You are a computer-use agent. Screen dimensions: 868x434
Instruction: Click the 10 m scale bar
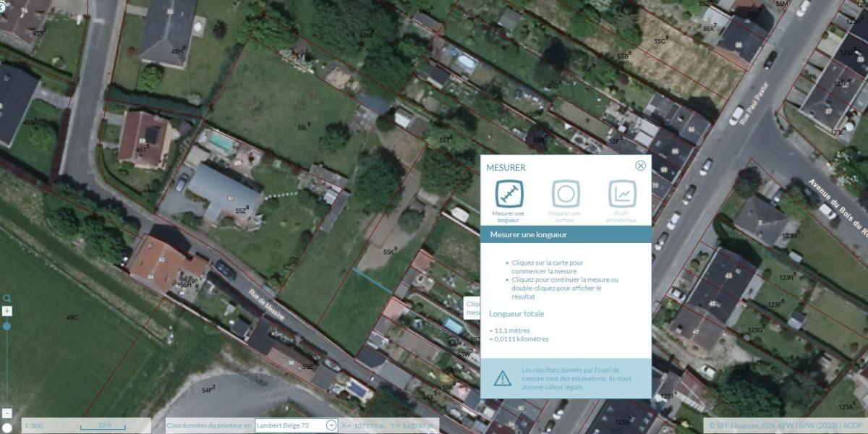pyautogui.click(x=105, y=425)
